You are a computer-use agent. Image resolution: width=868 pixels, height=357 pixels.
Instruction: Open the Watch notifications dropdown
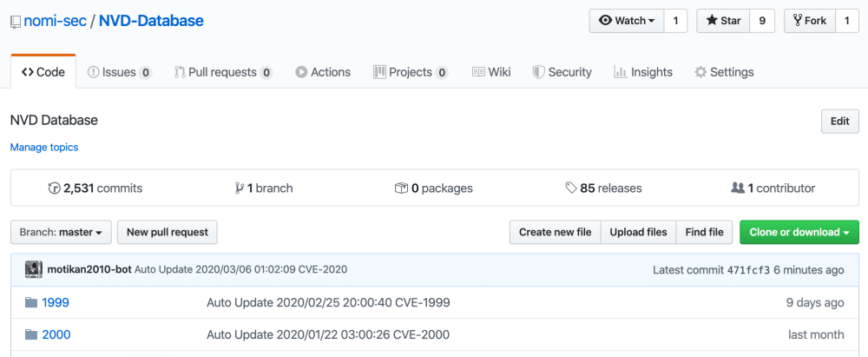click(626, 21)
